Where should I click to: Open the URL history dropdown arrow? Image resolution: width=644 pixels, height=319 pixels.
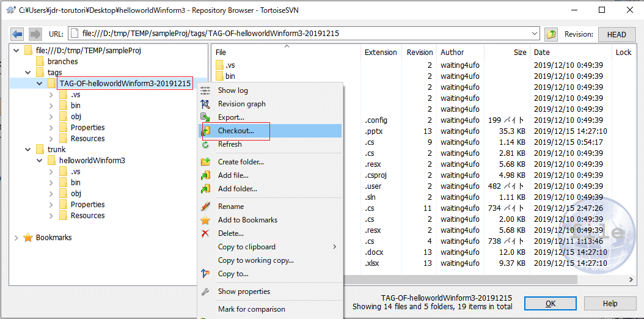535,34
